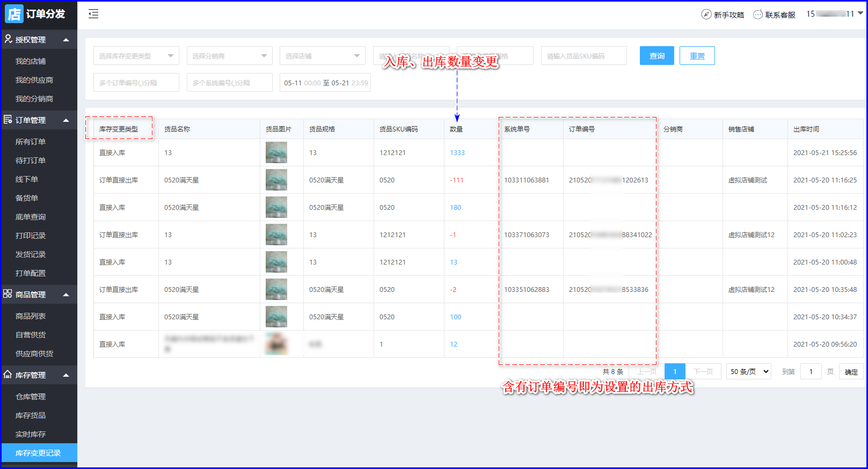The height and width of the screenshot is (469, 868).
Task: Open 我的店铺 in the sidebar
Action: pyautogui.click(x=31, y=61)
